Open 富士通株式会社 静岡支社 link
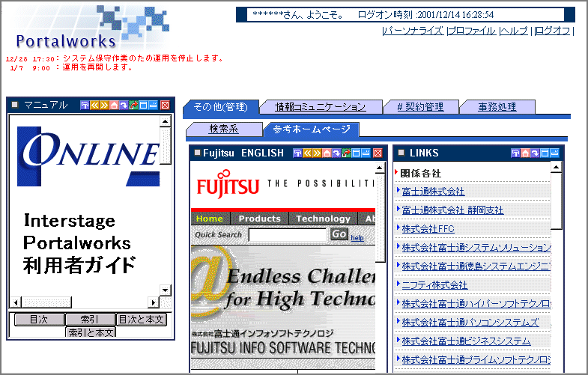This screenshot has width=588, height=375. pos(452,210)
